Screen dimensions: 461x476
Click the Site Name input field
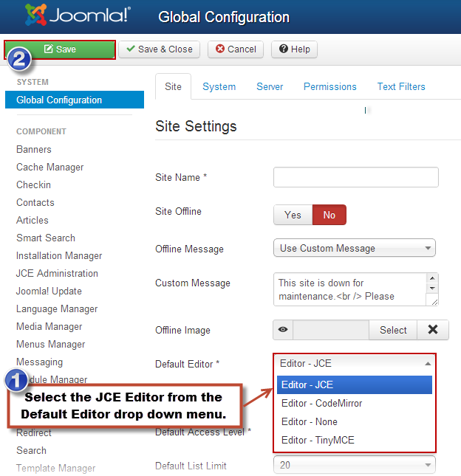[x=356, y=177]
